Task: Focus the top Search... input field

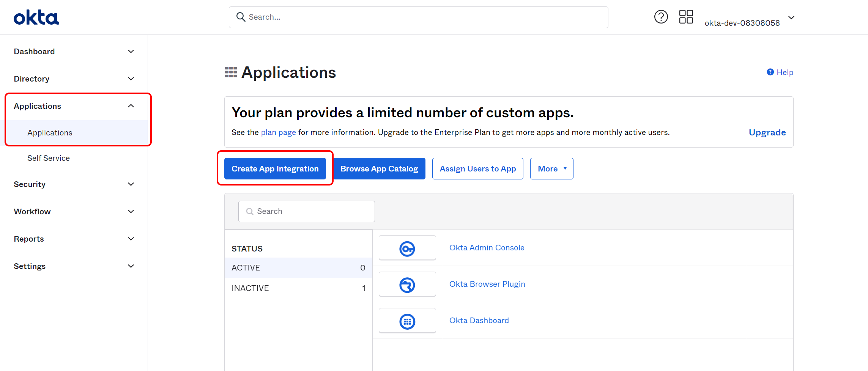Action: tap(418, 17)
